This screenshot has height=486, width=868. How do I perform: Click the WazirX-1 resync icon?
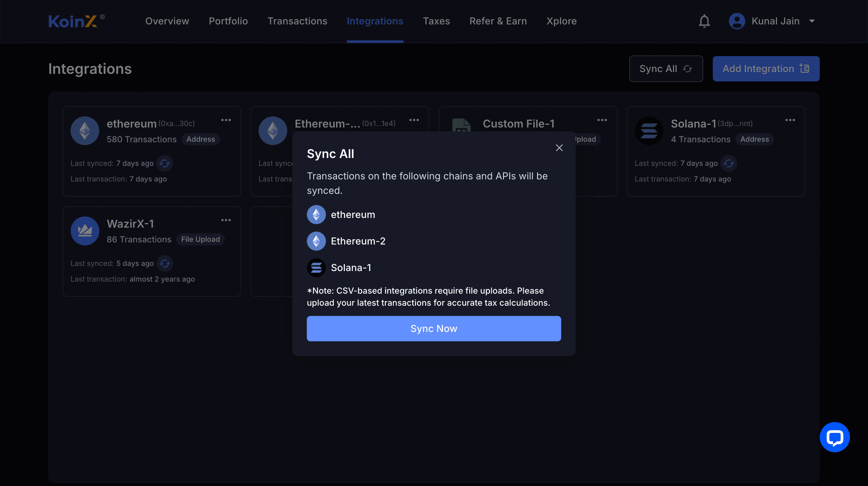pyautogui.click(x=165, y=264)
